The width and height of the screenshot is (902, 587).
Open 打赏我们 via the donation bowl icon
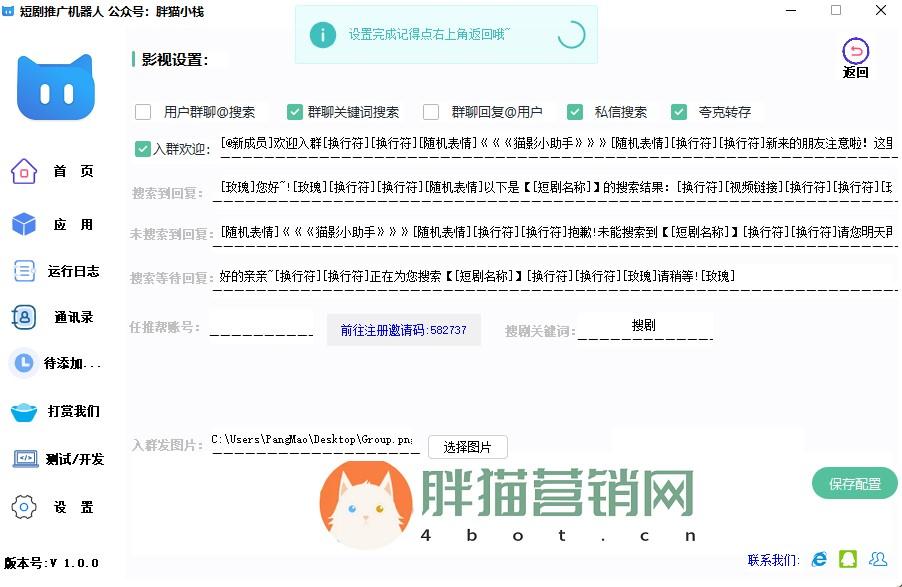[22, 412]
